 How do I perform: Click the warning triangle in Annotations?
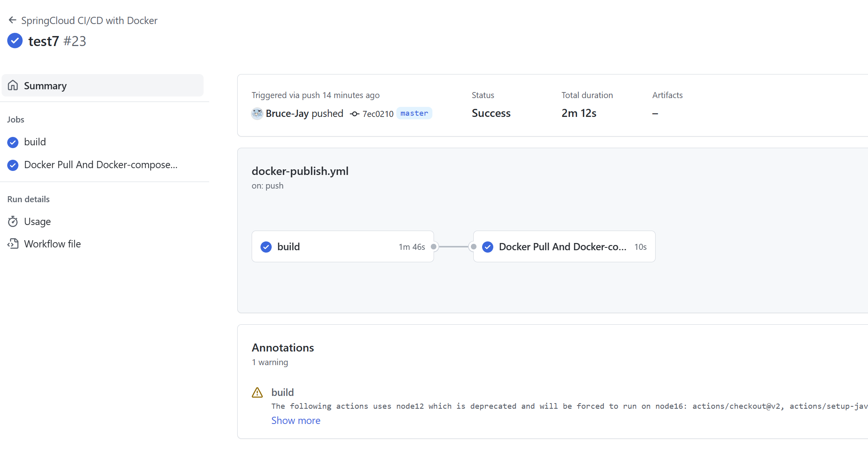point(257,392)
